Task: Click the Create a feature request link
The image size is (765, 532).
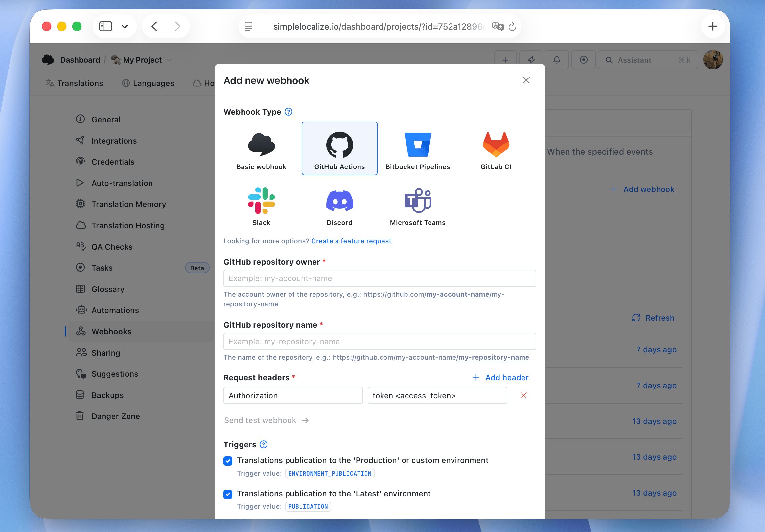Action: [351, 241]
